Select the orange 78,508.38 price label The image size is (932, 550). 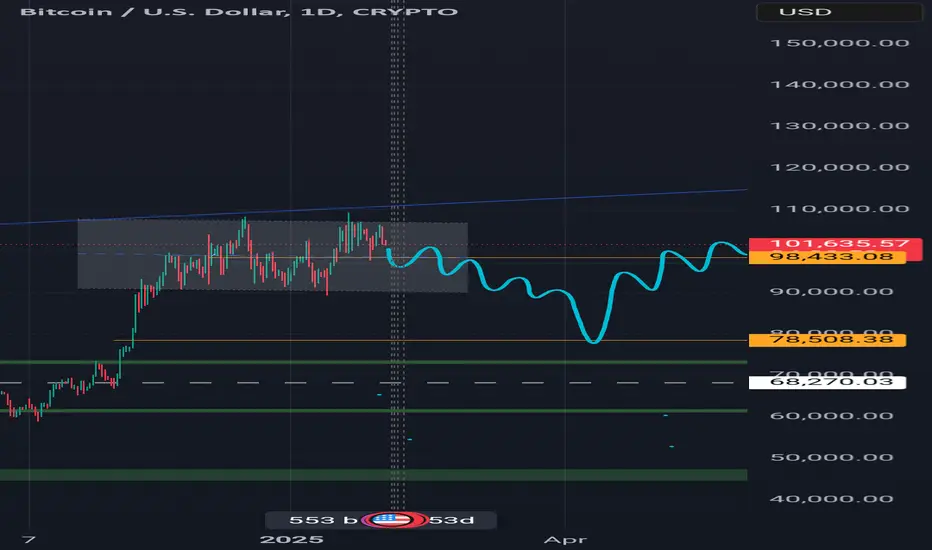(x=827, y=340)
